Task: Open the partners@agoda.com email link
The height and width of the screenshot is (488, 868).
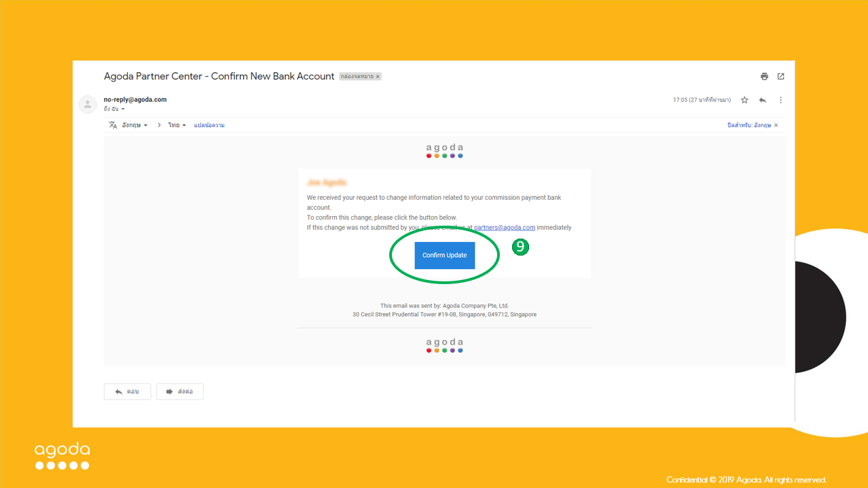Action: coord(505,228)
